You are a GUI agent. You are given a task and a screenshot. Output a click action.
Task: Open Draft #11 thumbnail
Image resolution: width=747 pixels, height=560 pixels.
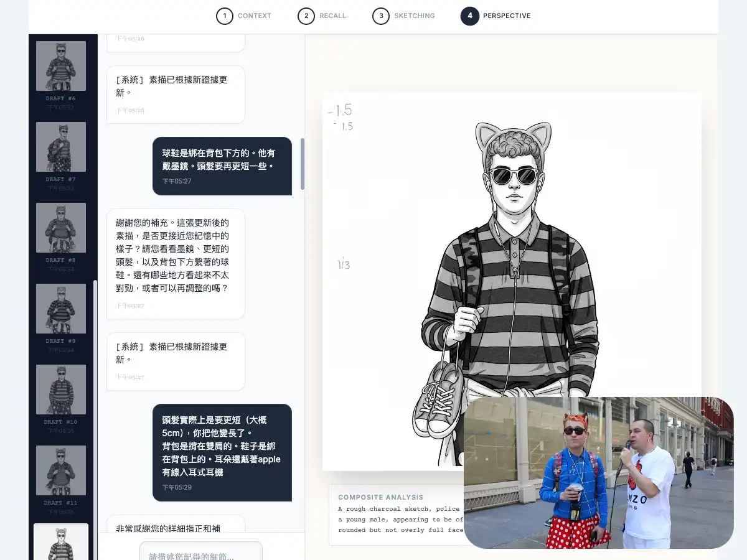tap(61, 470)
